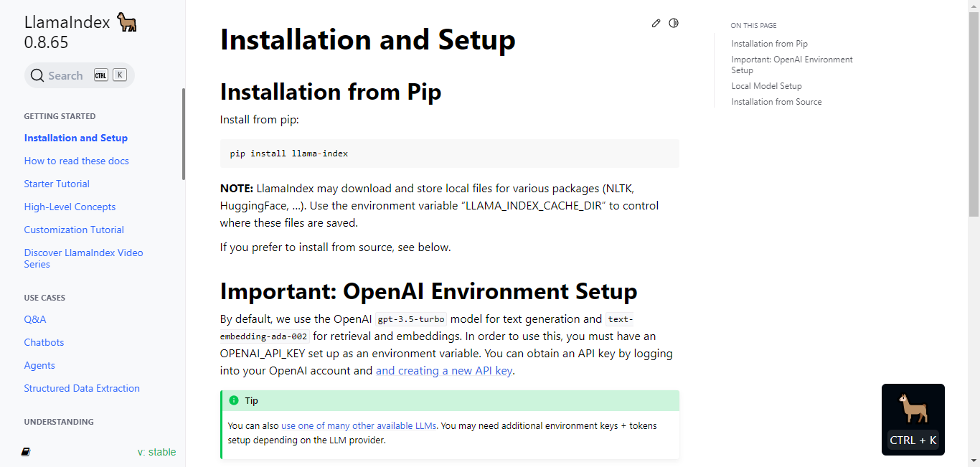Click the 'Installation and Setup' page title
The width and height of the screenshot is (980, 467).
point(368,40)
